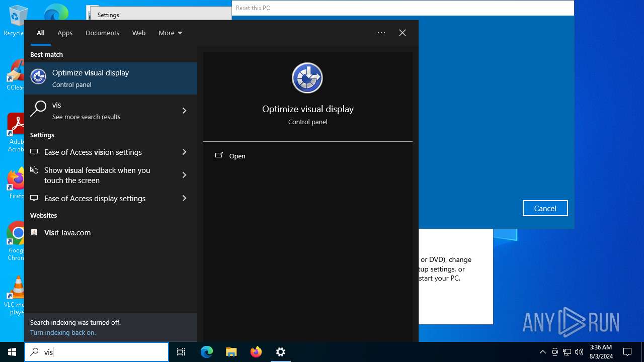
Task: Open the Windows Start button
Action: click(x=12, y=352)
